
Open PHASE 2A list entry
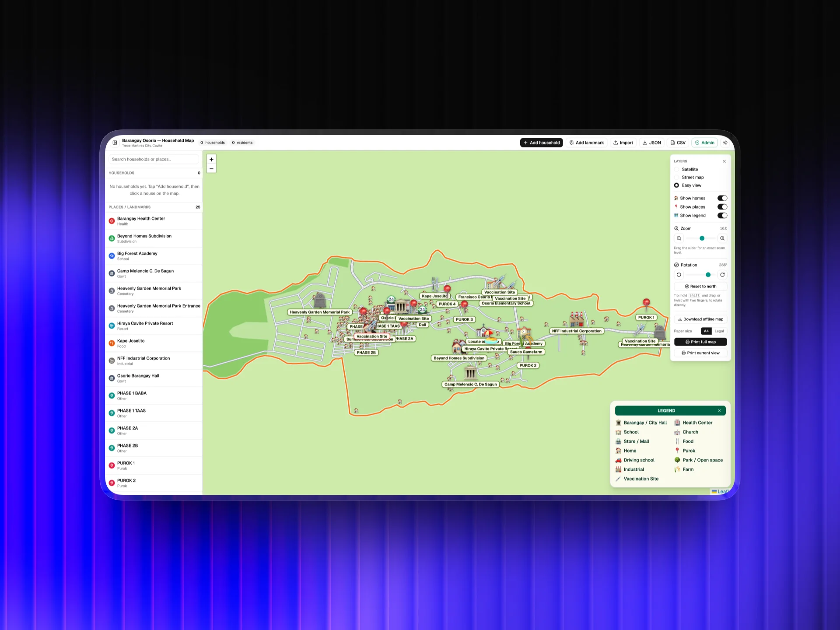coord(154,431)
